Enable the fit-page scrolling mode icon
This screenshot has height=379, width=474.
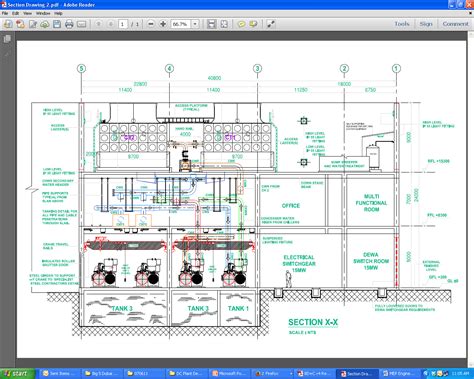[211, 24]
